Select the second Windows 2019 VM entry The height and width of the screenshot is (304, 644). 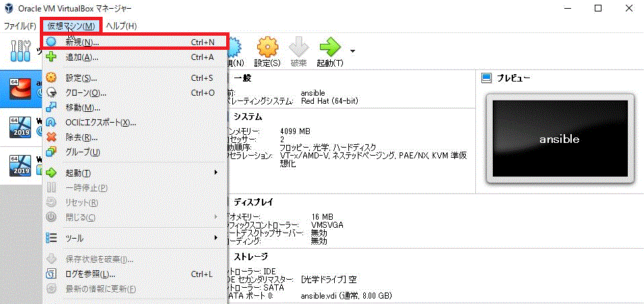point(20,127)
